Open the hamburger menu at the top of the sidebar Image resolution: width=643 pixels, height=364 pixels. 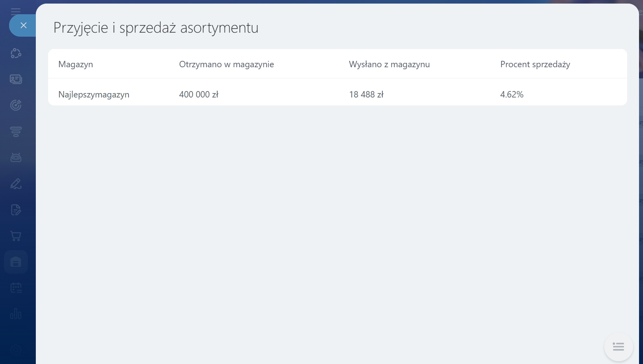(x=16, y=10)
